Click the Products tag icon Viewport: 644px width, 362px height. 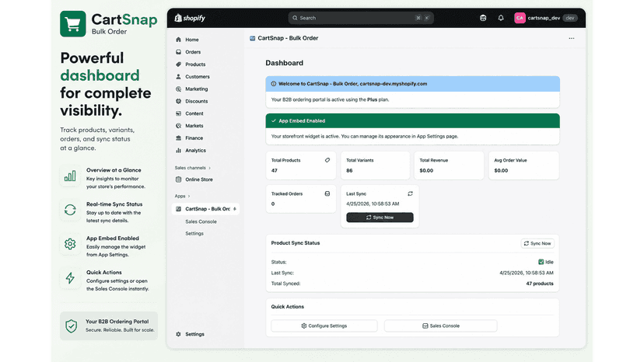click(x=178, y=64)
